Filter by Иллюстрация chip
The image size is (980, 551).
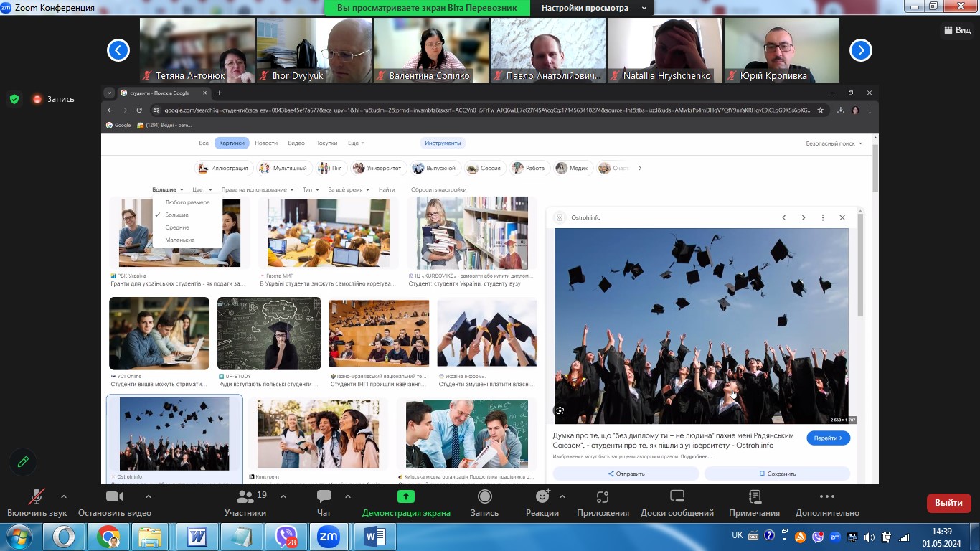(223, 169)
